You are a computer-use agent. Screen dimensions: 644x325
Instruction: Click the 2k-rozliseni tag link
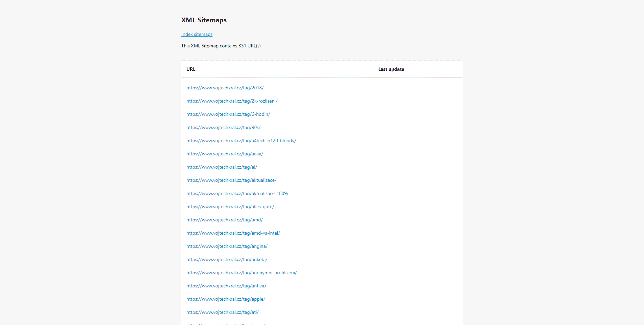[x=232, y=101]
